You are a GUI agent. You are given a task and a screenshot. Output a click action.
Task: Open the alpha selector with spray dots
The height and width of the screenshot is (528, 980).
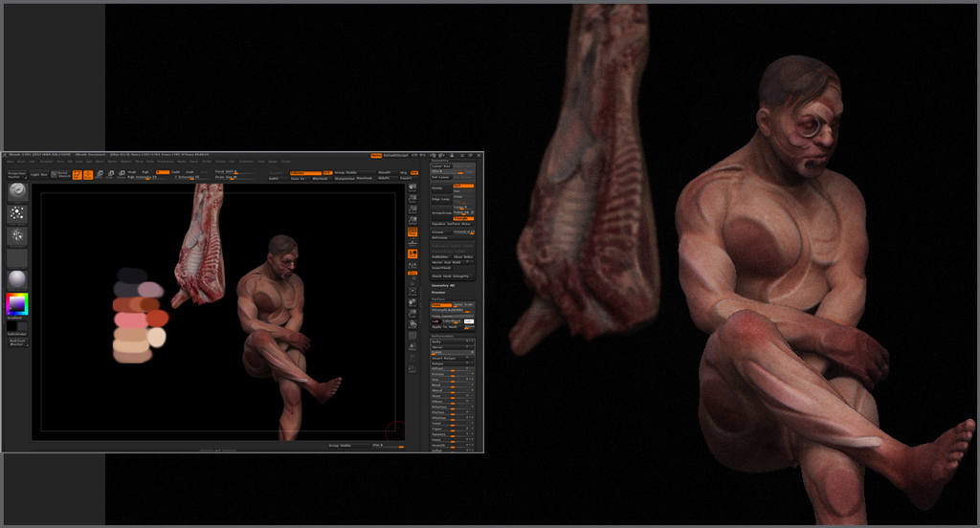point(17,235)
